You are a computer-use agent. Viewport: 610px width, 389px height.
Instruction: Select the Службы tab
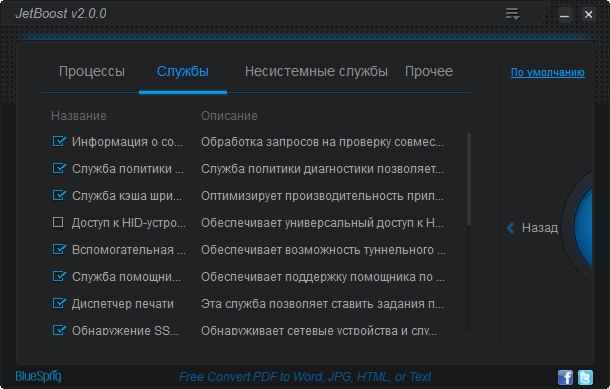click(183, 72)
